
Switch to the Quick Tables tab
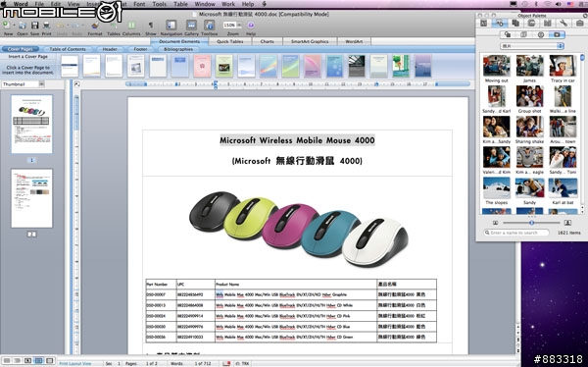pos(230,41)
